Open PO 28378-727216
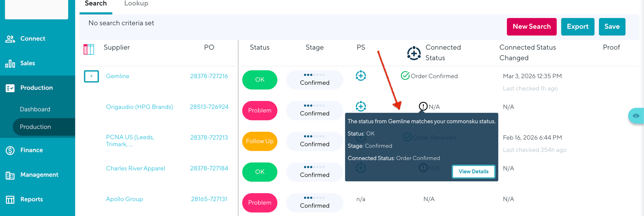Viewport: 644px width, 216px height. tap(209, 76)
